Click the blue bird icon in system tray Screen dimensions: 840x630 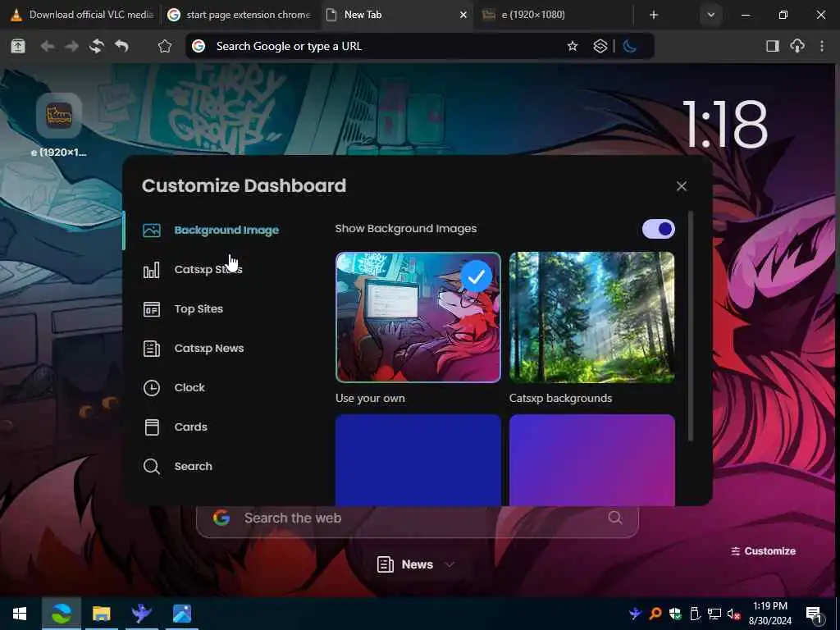(636, 614)
